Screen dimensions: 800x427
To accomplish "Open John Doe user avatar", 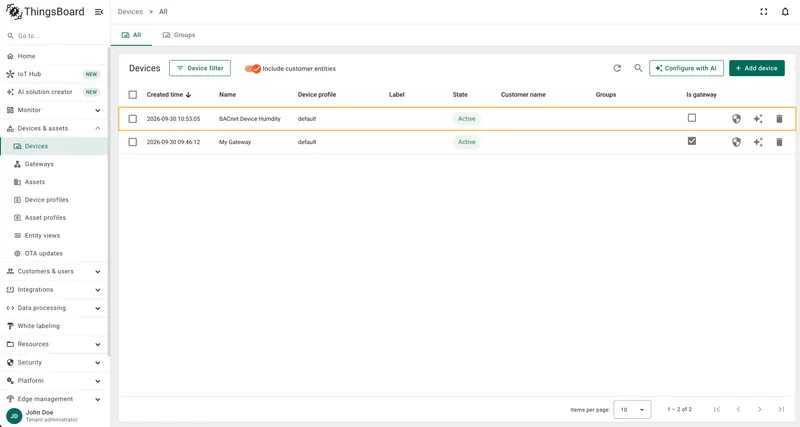I will coord(14,416).
